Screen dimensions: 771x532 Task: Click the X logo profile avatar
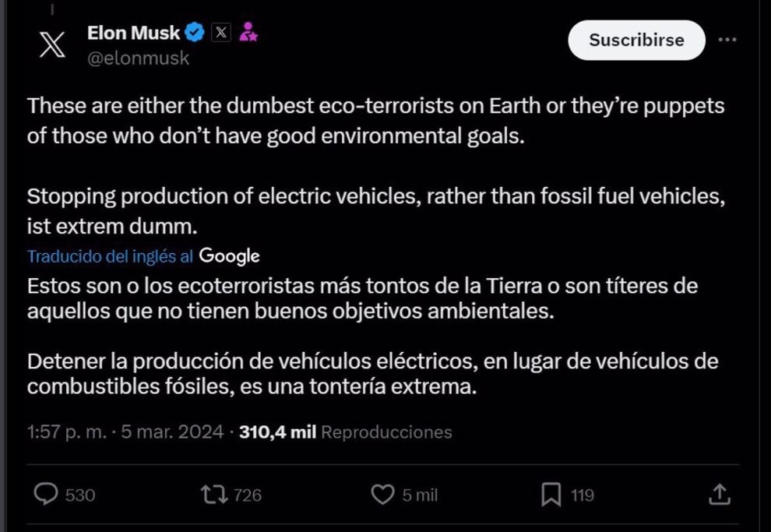pyautogui.click(x=53, y=45)
